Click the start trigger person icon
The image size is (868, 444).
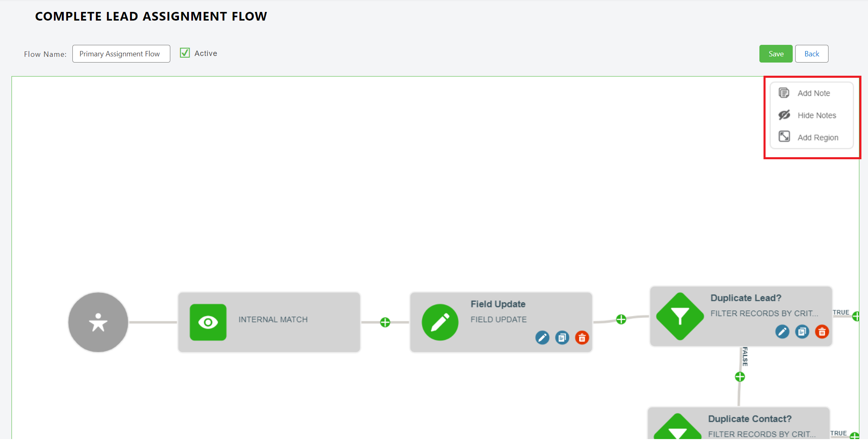click(x=98, y=322)
